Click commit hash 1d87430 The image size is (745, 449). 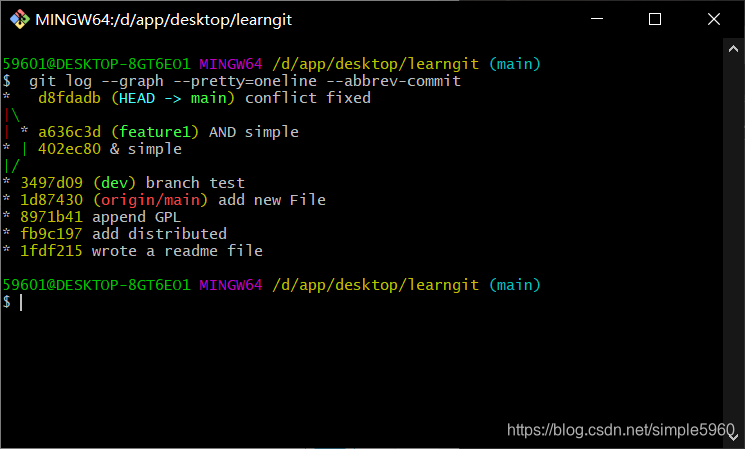51,200
